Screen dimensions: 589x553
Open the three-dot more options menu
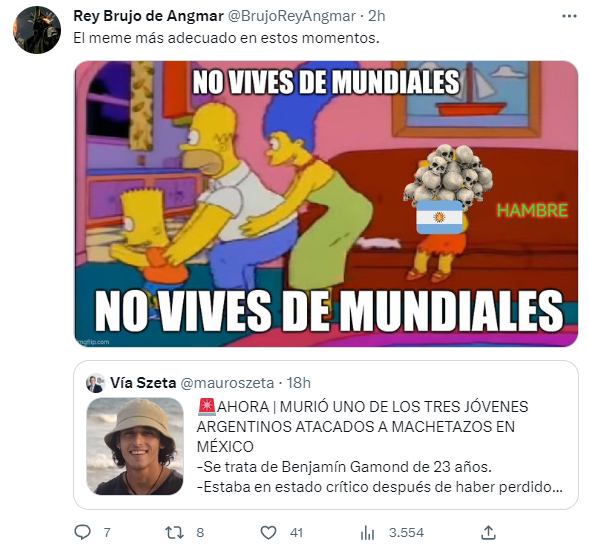(569, 16)
